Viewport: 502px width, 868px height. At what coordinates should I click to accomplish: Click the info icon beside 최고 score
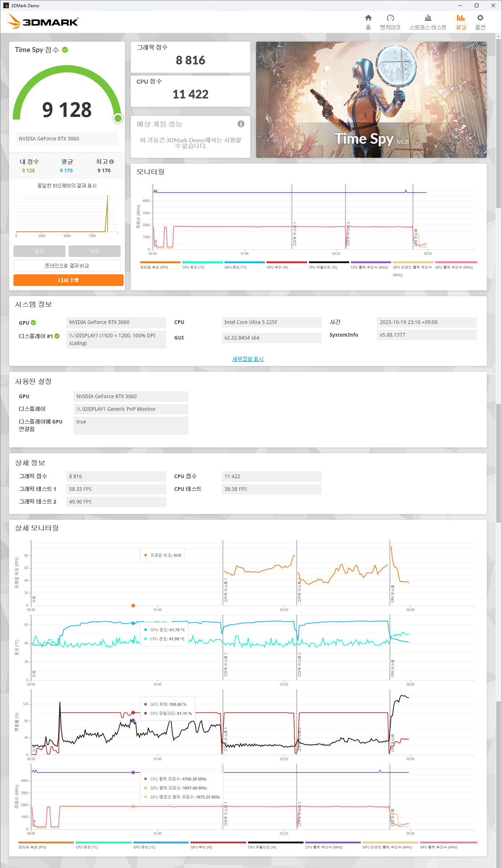point(112,162)
